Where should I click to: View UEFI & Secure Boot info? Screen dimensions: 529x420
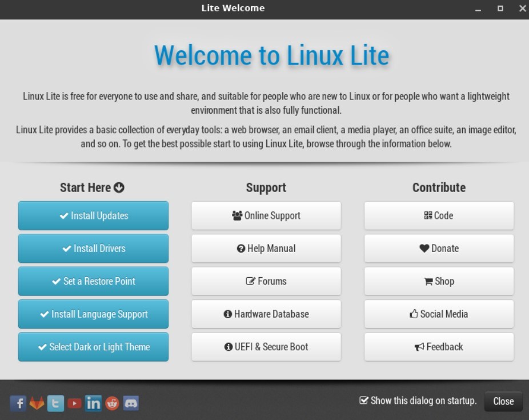[x=266, y=347]
